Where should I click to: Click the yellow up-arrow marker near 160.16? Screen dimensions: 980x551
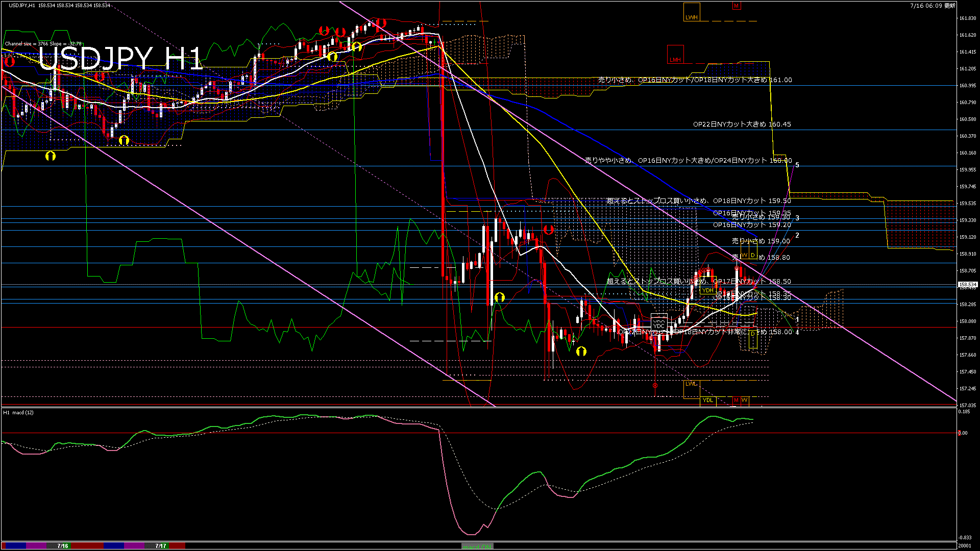click(50, 156)
